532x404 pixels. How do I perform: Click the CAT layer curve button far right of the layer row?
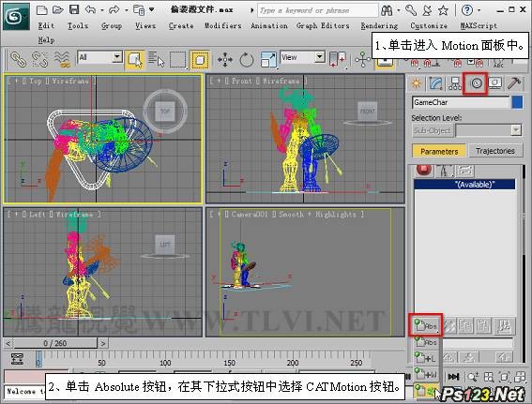tap(504, 326)
